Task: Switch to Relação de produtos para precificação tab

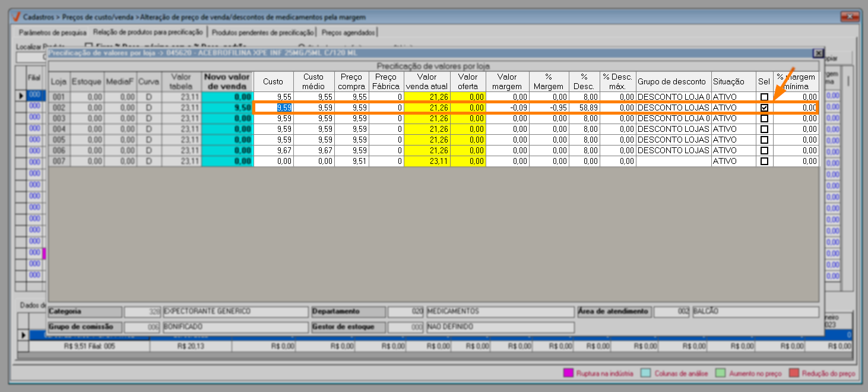Action: click(x=148, y=31)
